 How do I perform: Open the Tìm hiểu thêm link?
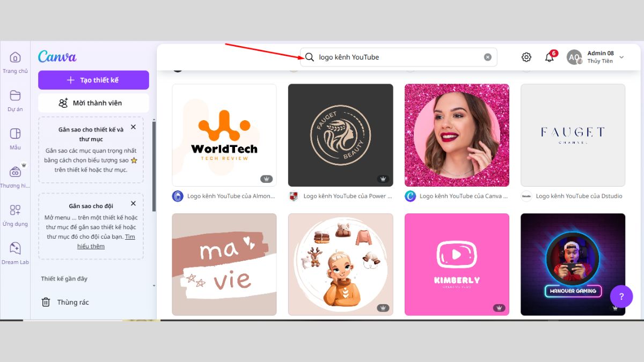(x=106, y=241)
